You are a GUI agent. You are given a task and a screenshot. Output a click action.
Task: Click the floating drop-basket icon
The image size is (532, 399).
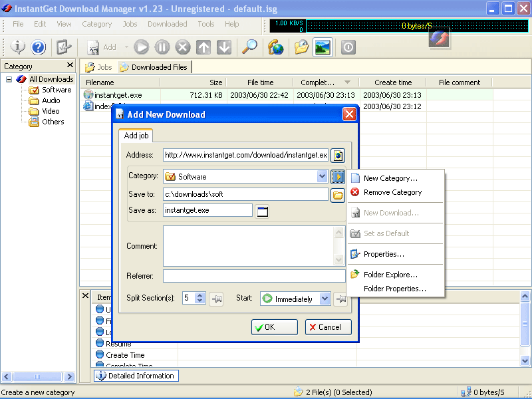pos(439,37)
